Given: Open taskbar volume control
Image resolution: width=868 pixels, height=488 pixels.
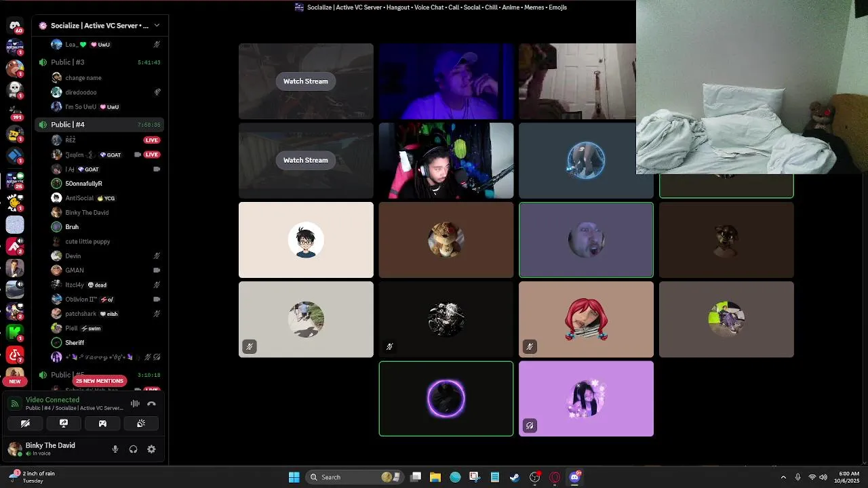Looking at the screenshot, I should coord(823,477).
